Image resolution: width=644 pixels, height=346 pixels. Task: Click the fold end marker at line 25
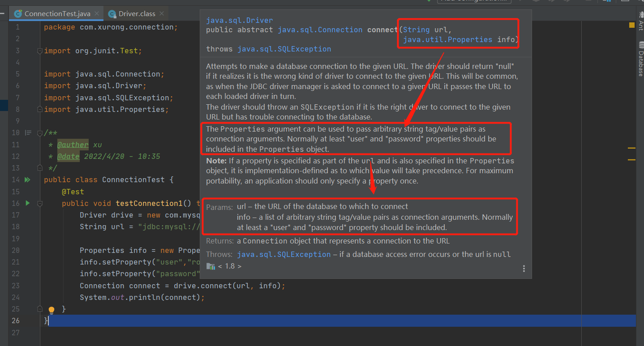pos(40,309)
